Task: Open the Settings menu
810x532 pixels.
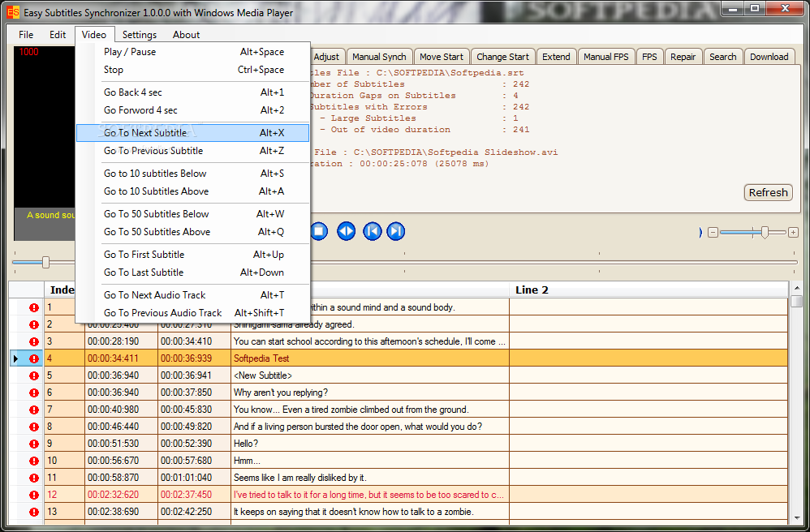Action: point(140,35)
